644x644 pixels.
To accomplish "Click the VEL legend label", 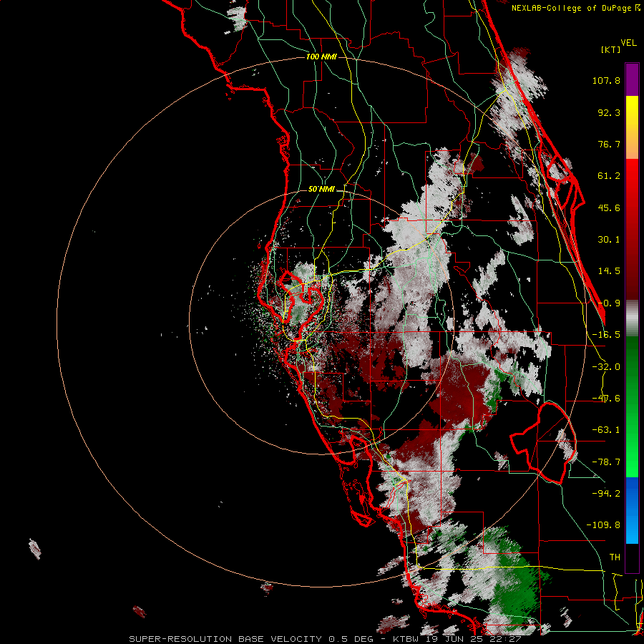I will pyautogui.click(x=629, y=42).
